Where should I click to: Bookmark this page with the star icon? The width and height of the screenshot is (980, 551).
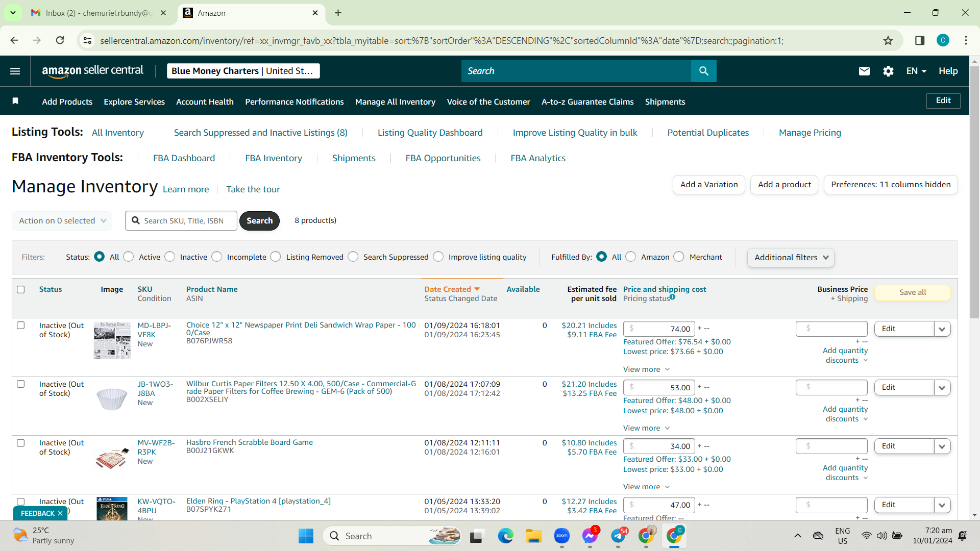click(888, 40)
